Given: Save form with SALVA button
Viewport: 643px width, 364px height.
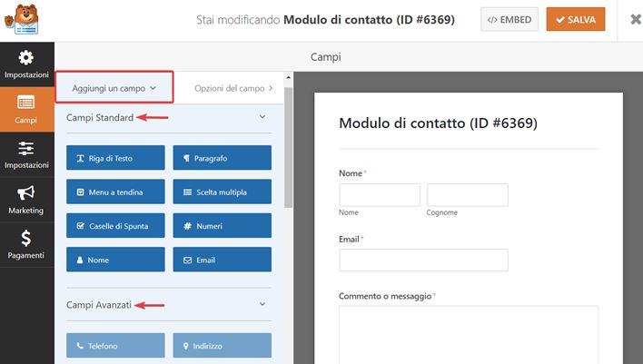Looking at the screenshot, I should pyautogui.click(x=575, y=19).
